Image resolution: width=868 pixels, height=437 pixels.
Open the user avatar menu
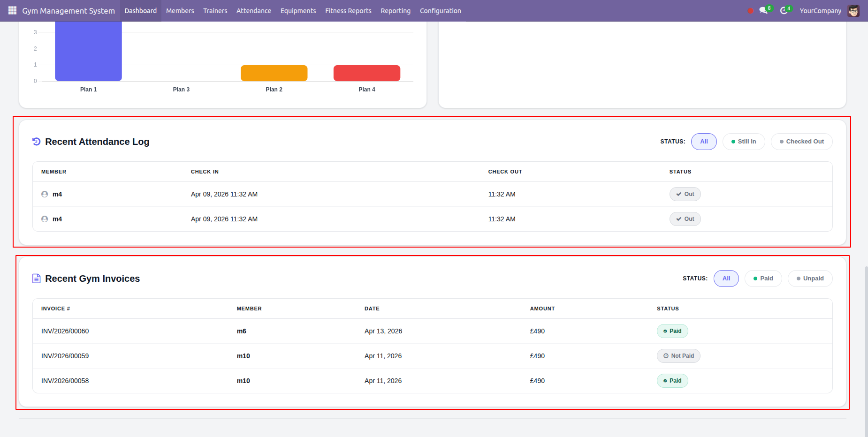point(853,10)
